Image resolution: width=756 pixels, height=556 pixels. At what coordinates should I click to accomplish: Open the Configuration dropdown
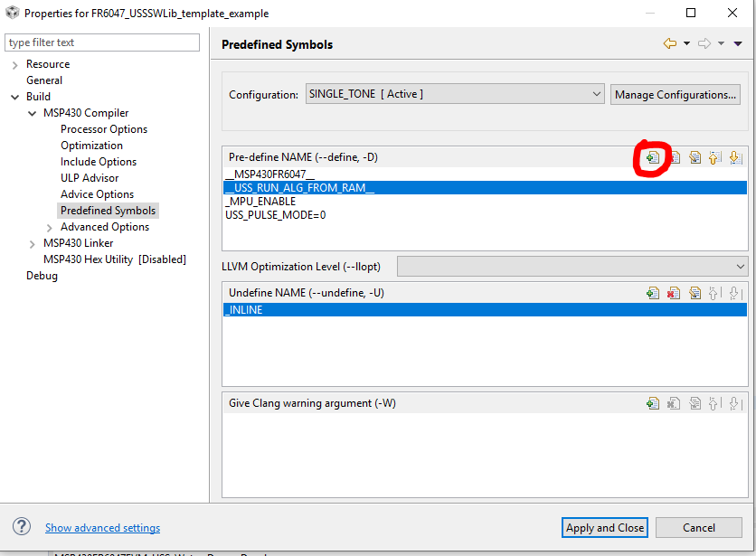(x=596, y=93)
